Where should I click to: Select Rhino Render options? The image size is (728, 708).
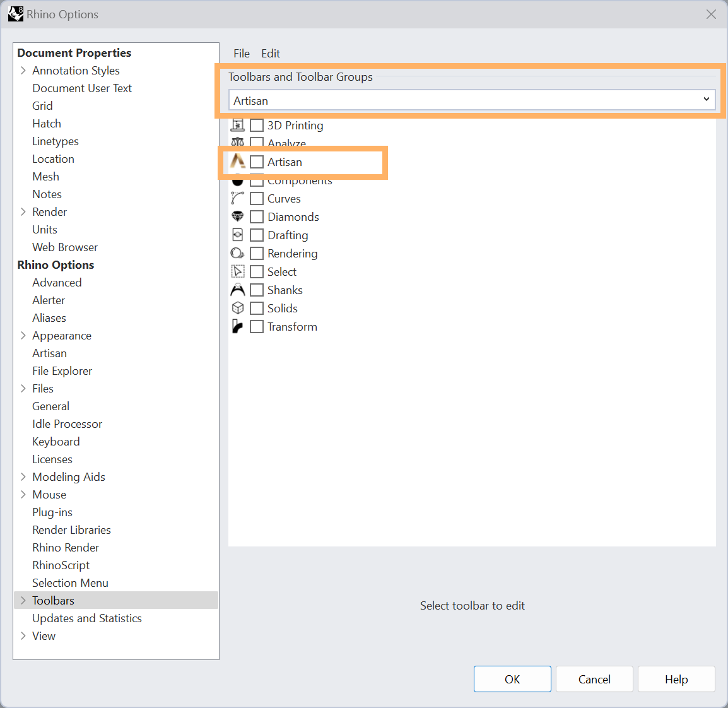(66, 547)
